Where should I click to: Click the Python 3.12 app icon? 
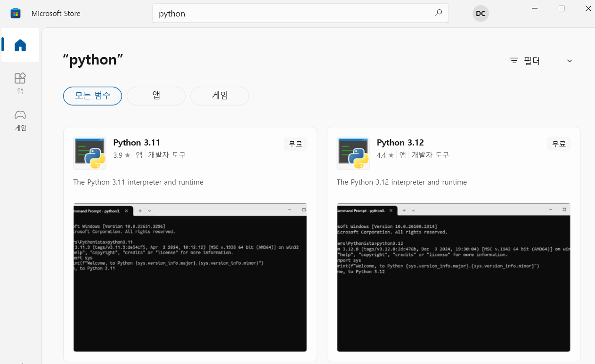click(353, 153)
